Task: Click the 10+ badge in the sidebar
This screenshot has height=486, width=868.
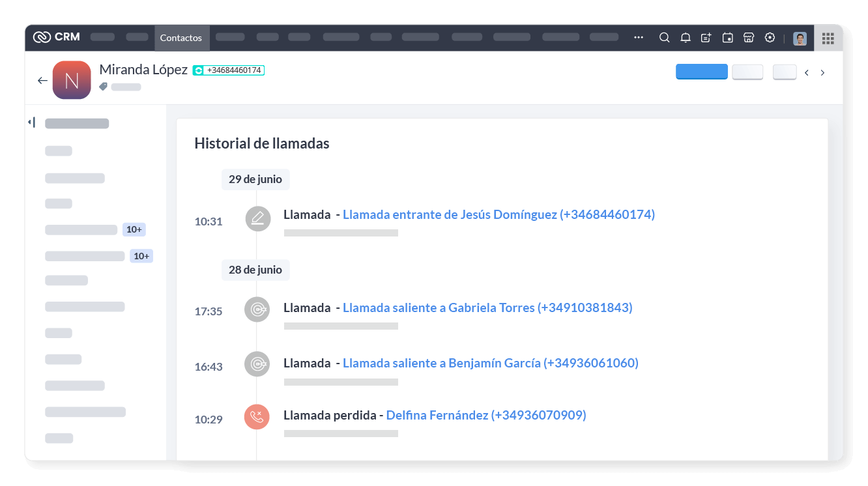Action: pos(134,229)
